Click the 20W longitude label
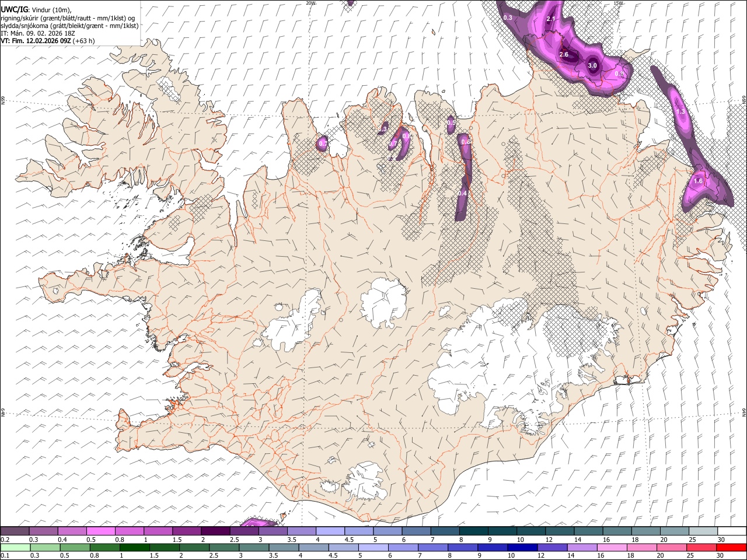 click(310, 3)
